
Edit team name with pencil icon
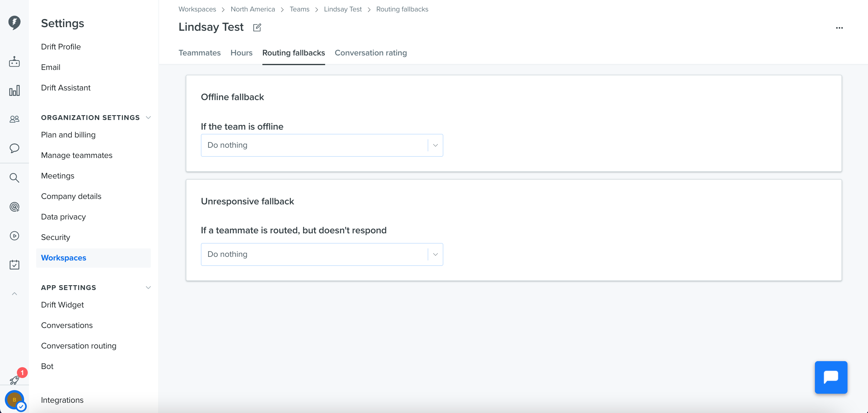pos(257,27)
